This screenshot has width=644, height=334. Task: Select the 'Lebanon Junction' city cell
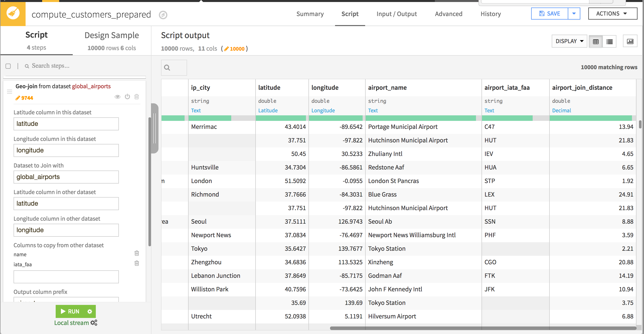(222, 276)
